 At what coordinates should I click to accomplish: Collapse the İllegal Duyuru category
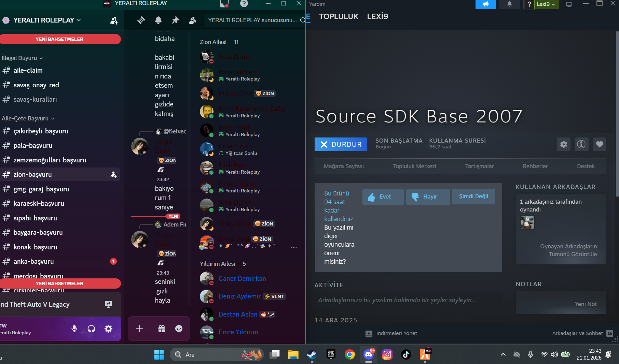coord(22,58)
